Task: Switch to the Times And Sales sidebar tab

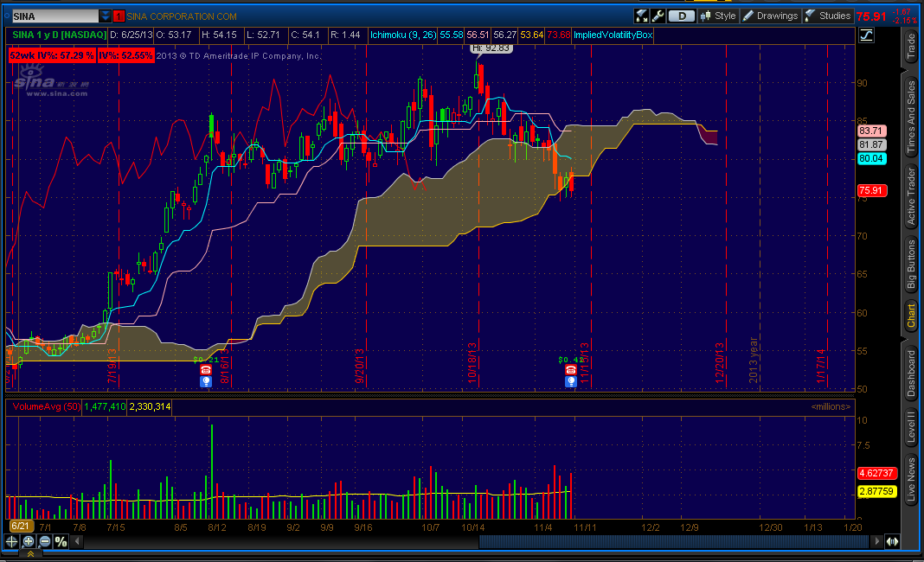Action: pos(911,116)
